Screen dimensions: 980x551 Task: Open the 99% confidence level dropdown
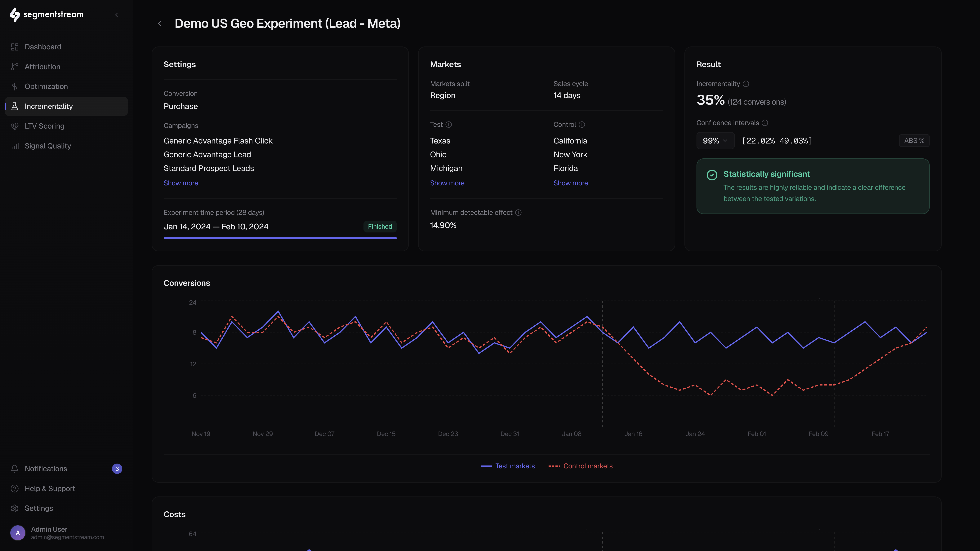point(715,141)
